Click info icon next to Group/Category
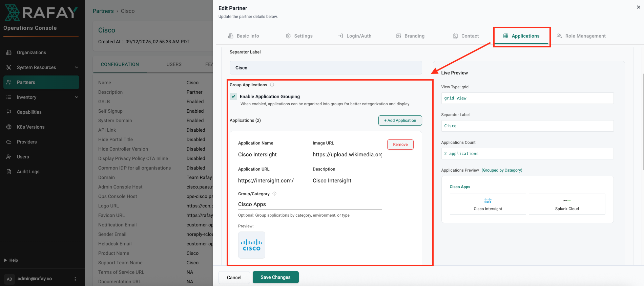 tap(274, 194)
